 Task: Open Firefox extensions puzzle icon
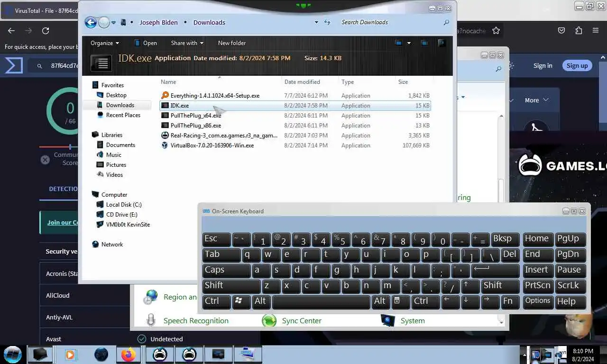point(579,30)
